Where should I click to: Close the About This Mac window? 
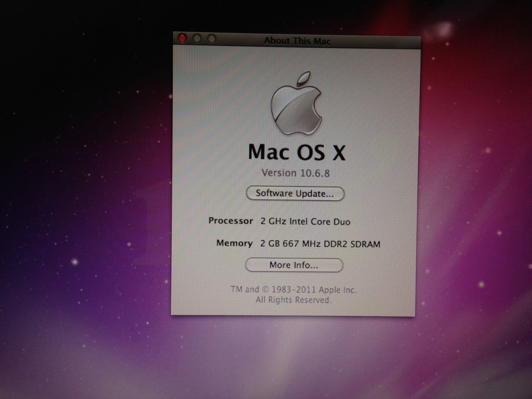pos(182,38)
